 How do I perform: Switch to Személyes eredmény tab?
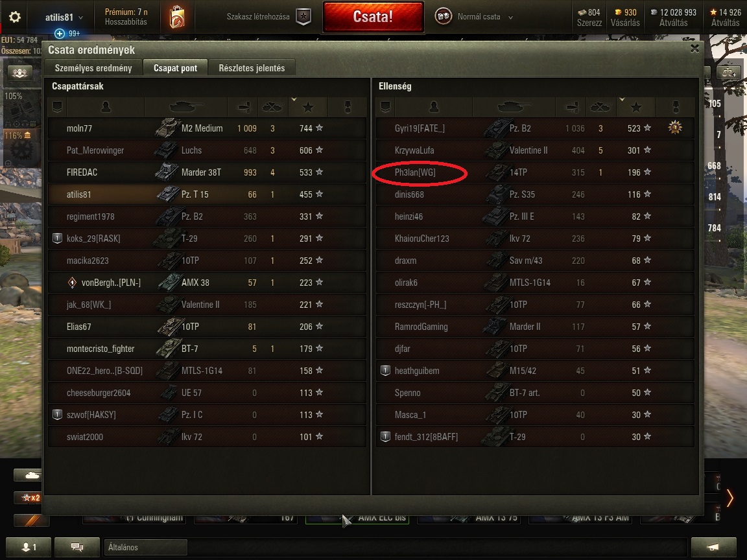pyautogui.click(x=93, y=68)
